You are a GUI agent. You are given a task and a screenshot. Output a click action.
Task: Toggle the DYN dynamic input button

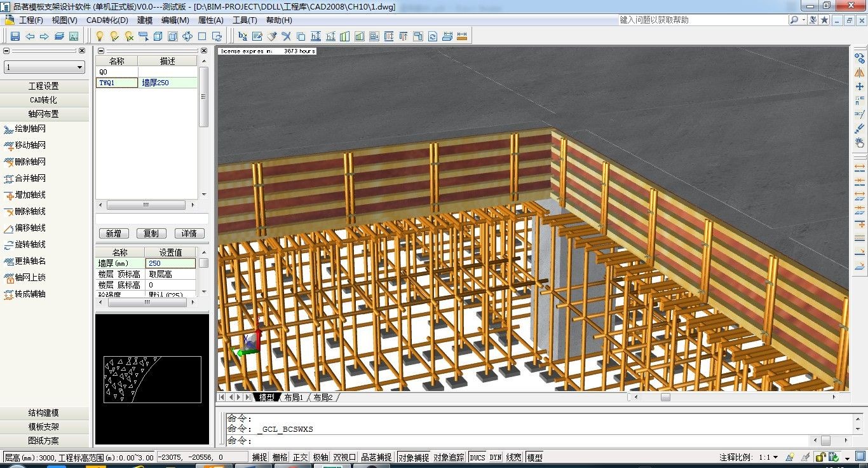(495, 457)
